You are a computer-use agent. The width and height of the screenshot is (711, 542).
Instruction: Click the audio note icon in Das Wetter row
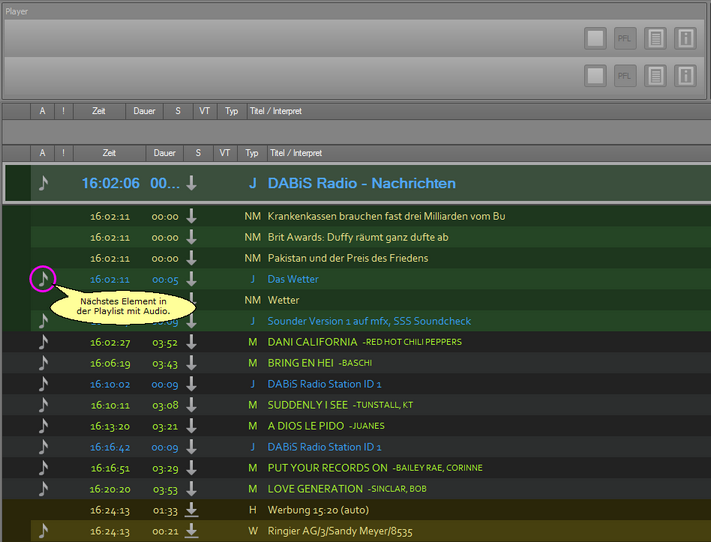point(43,278)
